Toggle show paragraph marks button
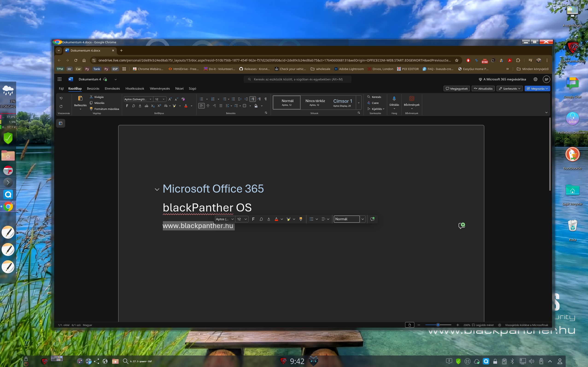The height and width of the screenshot is (367, 588). click(x=266, y=99)
